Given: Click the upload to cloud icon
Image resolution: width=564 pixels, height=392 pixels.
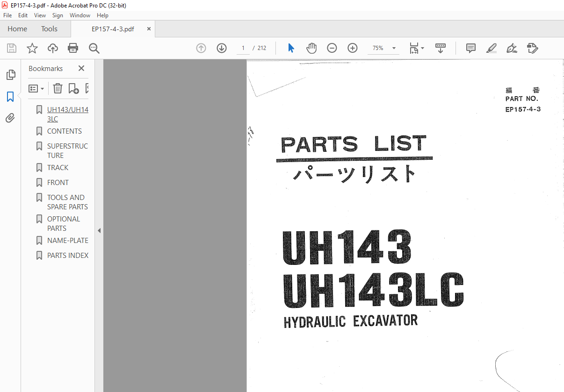Looking at the screenshot, I should 53,48.
